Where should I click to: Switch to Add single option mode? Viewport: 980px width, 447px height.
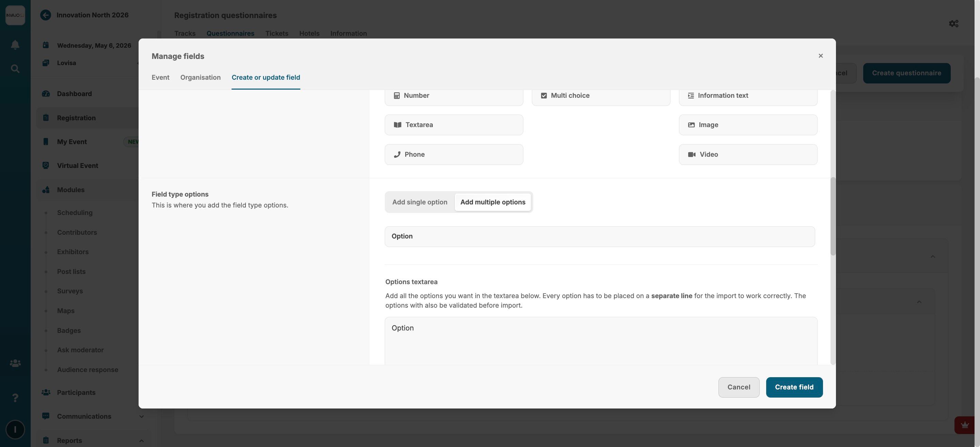tap(420, 202)
